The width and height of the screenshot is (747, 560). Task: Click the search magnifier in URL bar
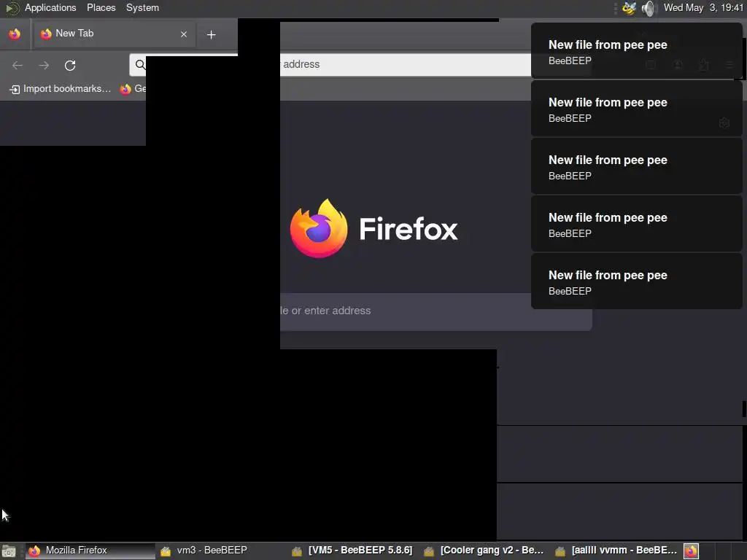139,65
